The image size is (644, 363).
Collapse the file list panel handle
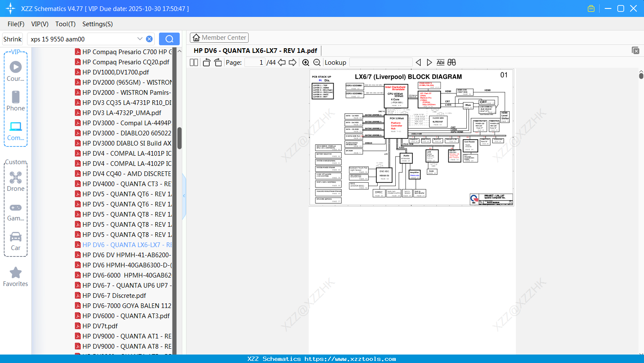coord(184,196)
